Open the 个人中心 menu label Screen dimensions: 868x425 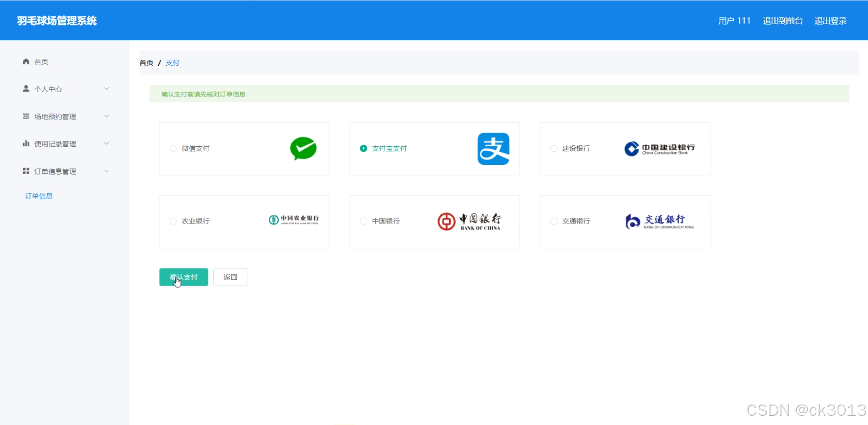point(48,89)
